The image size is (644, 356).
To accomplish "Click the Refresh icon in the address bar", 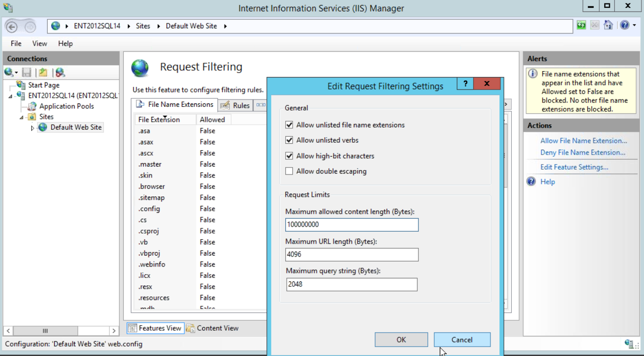I will [x=580, y=24].
